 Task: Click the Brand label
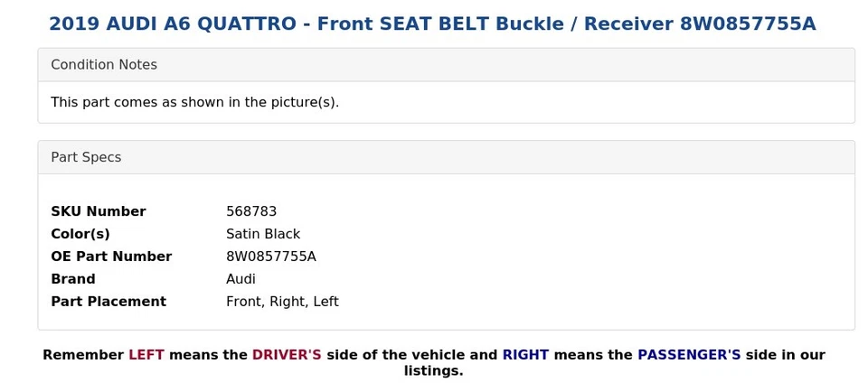pyautogui.click(x=73, y=279)
